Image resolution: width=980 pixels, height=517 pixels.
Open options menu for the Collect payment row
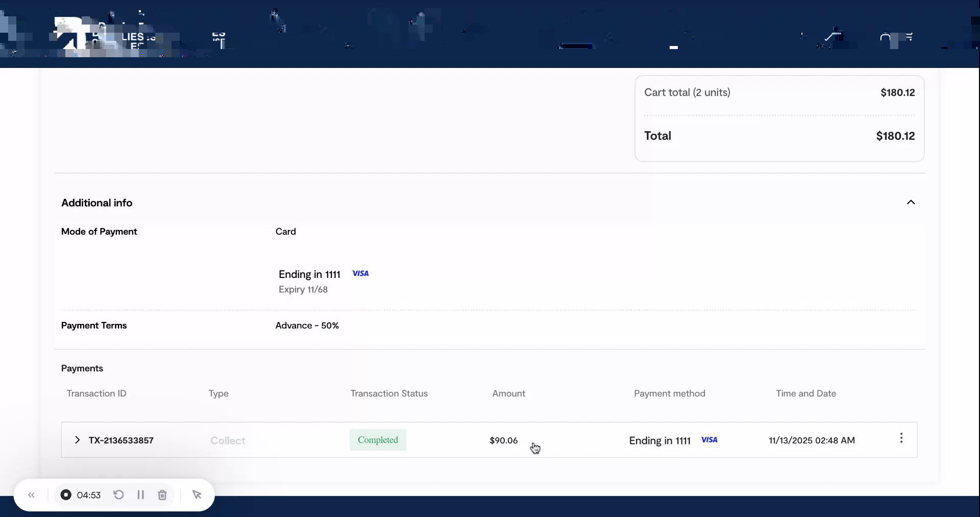[901, 438]
